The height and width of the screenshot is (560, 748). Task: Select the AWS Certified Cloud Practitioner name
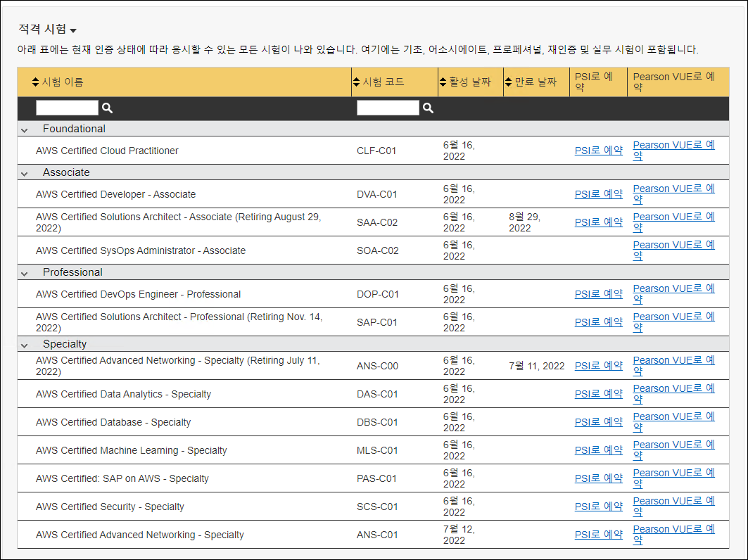click(107, 151)
